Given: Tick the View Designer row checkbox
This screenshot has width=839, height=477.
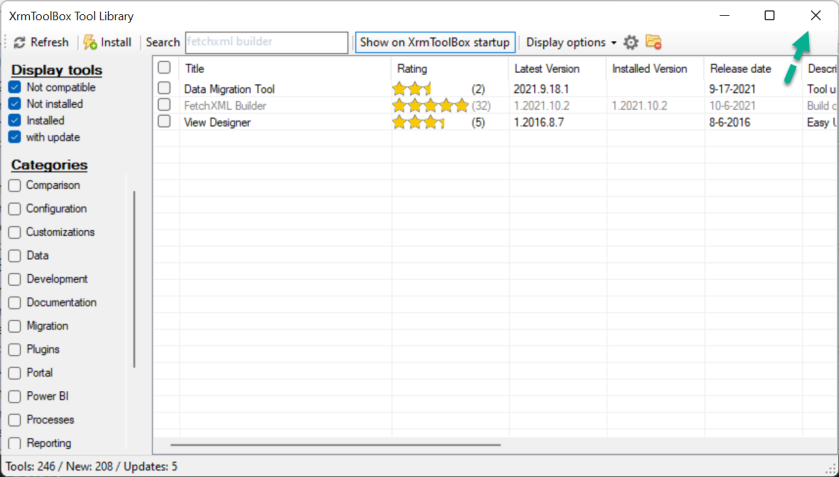Looking at the screenshot, I should point(164,122).
